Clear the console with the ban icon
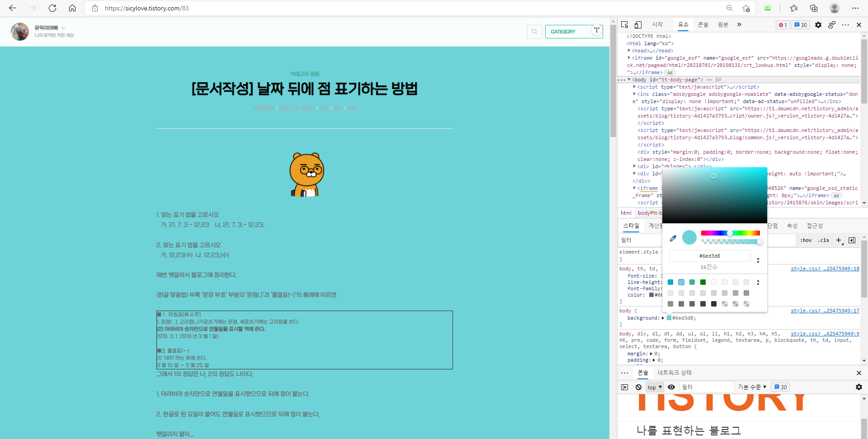Viewport: 868px width, 439px height. [638, 387]
